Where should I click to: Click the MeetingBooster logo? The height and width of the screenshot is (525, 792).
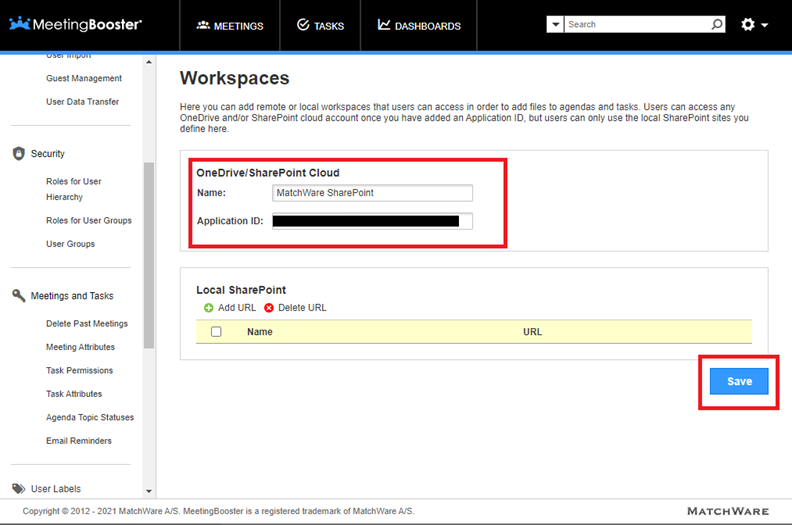point(76,24)
